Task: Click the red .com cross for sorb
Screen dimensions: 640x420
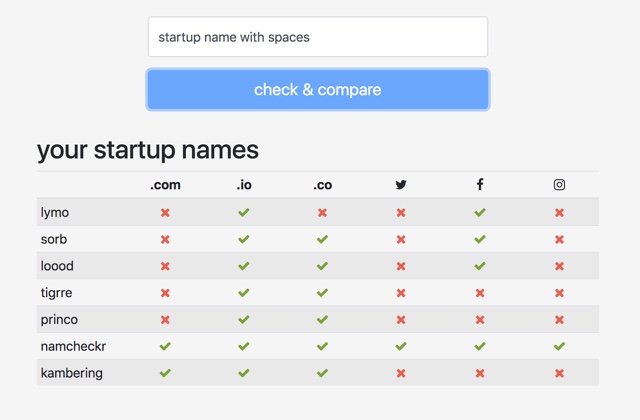Action: coord(165,240)
